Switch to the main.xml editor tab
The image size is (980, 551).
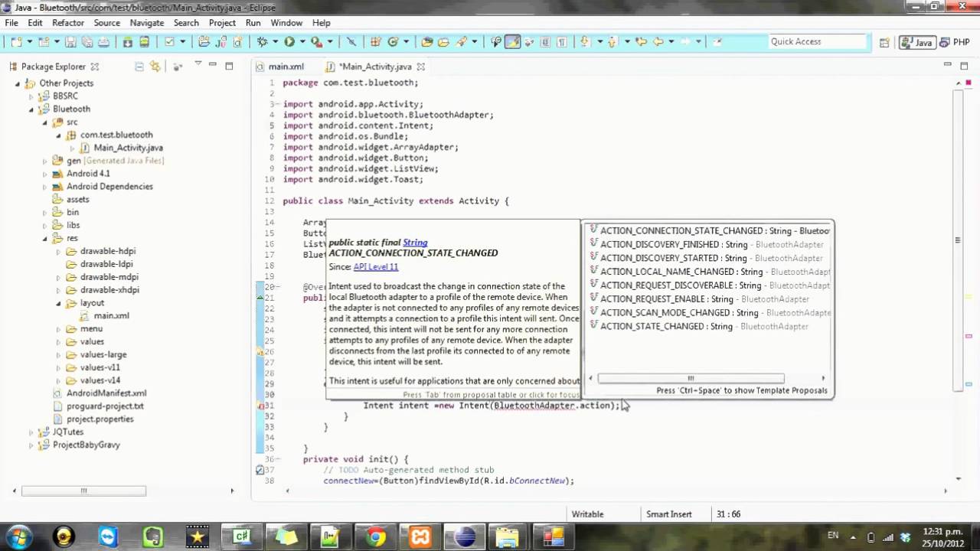click(280, 67)
